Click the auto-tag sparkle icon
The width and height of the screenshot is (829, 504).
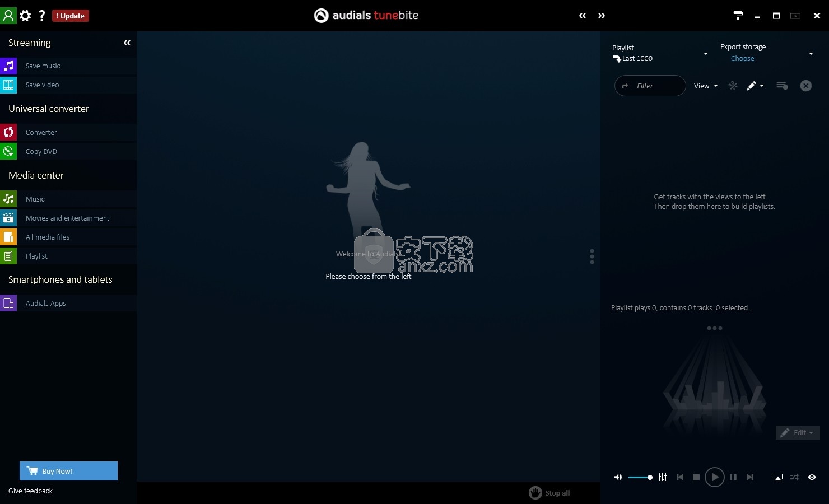tap(733, 86)
